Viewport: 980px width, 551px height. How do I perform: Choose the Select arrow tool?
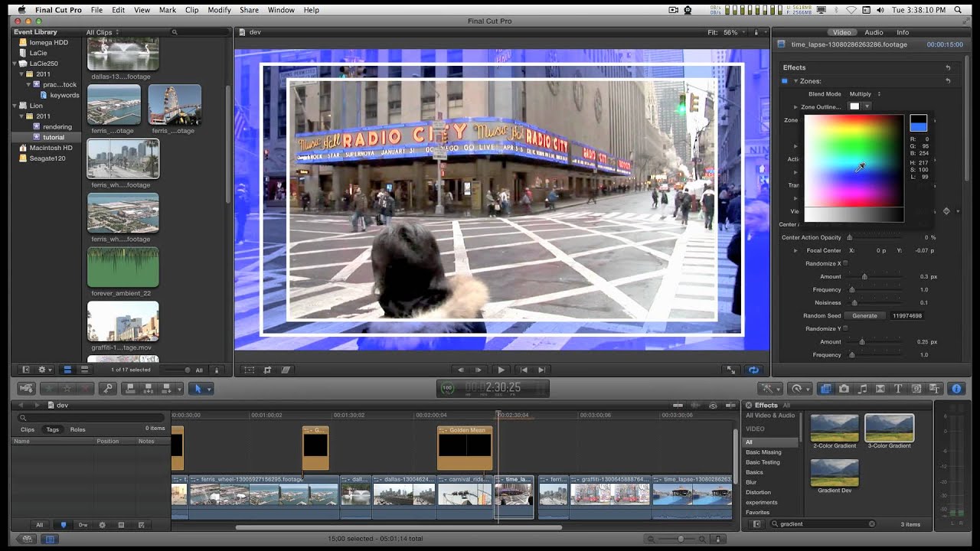click(198, 389)
